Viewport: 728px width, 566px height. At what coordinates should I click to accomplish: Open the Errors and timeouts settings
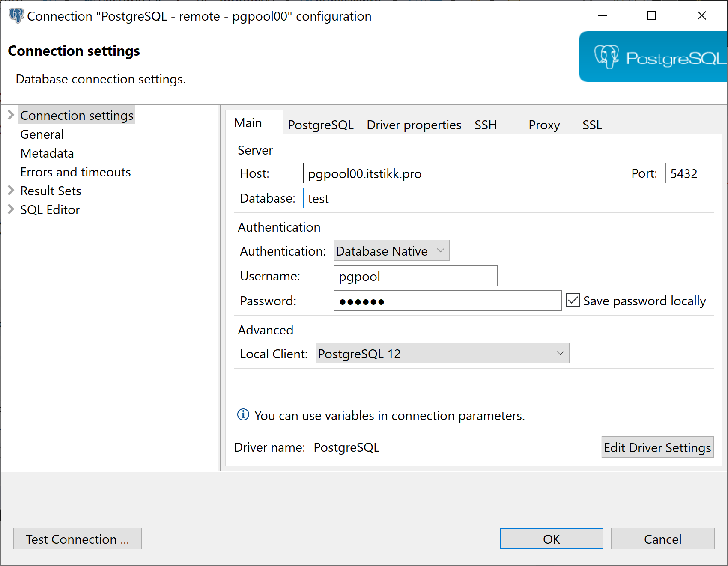click(75, 172)
